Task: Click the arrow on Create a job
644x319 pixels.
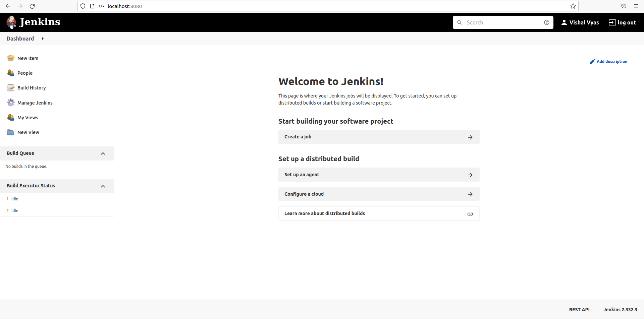Action: click(470, 137)
